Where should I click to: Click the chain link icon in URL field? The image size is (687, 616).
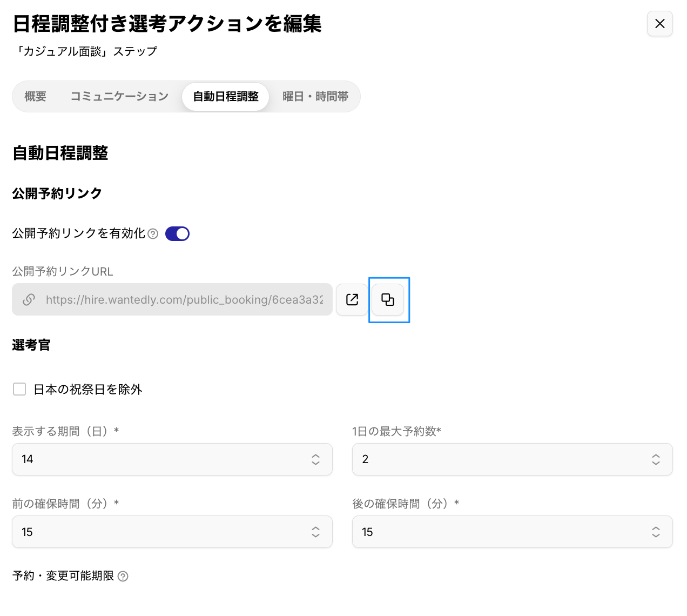click(29, 299)
